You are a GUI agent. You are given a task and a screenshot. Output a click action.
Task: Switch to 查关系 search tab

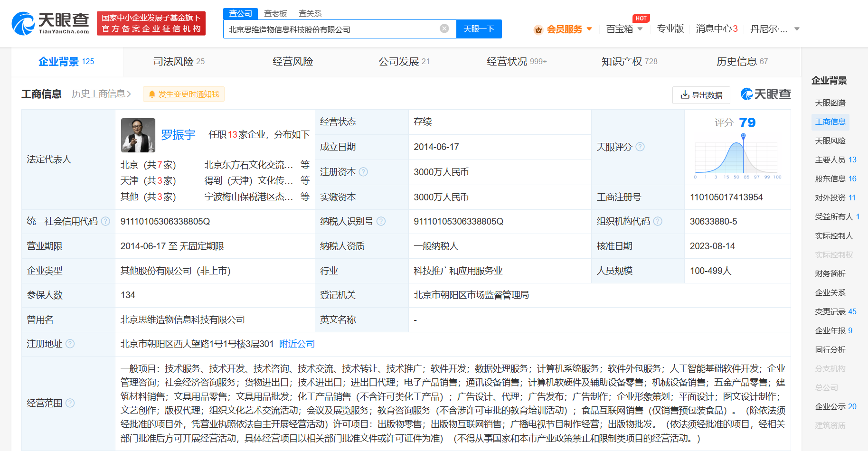click(x=310, y=13)
